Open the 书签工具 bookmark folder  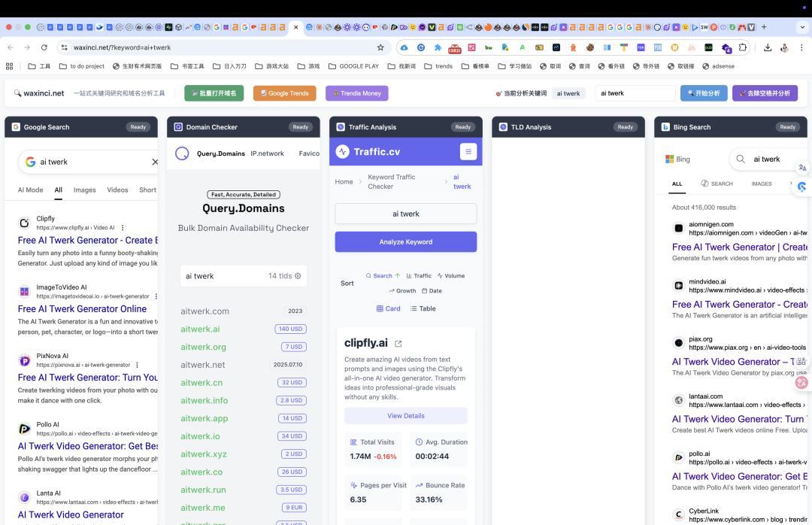(x=187, y=66)
